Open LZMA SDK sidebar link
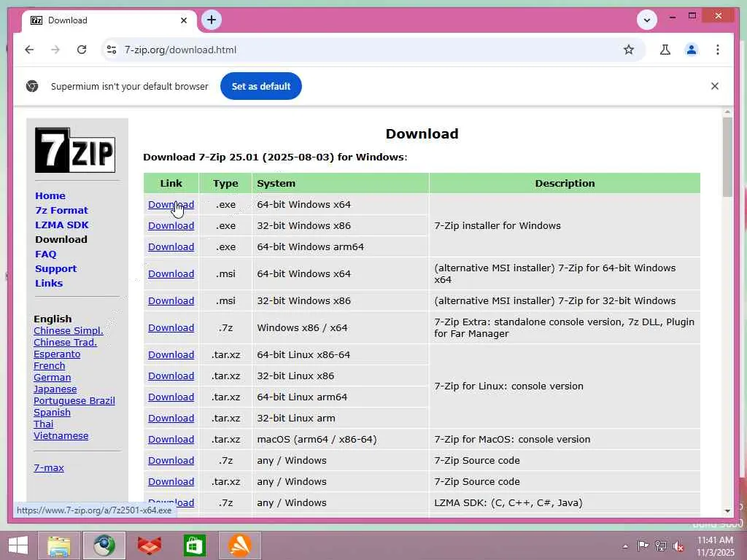747x560 pixels. [x=62, y=225]
